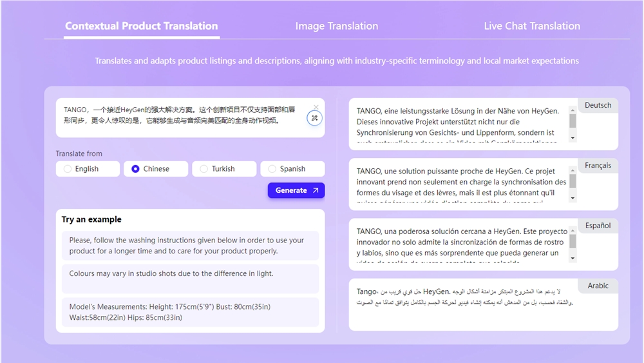Use the washing instructions example text
Viewport: 644px width, 363px height.
pos(190,246)
